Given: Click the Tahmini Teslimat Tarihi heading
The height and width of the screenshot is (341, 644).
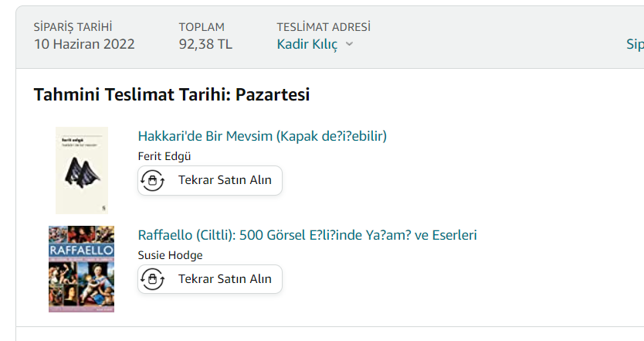Looking at the screenshot, I should pyautogui.click(x=171, y=95).
